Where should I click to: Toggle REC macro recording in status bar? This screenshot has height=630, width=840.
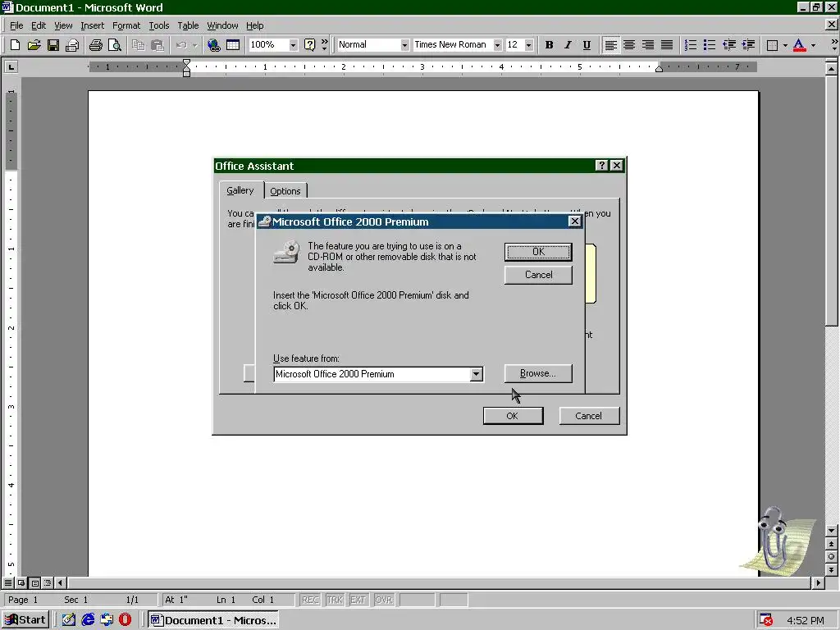[310, 600]
